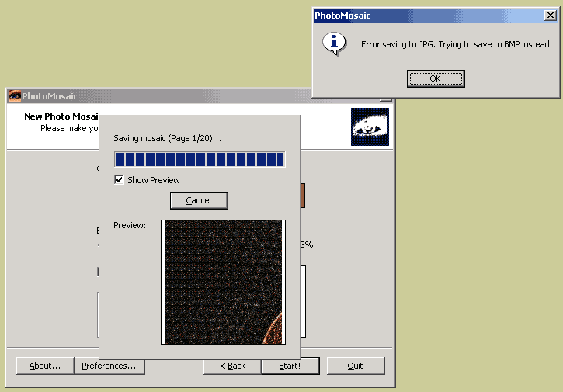Image resolution: width=563 pixels, height=392 pixels.
Task: Uncheck the Show Preview checkbox
Action: (119, 179)
